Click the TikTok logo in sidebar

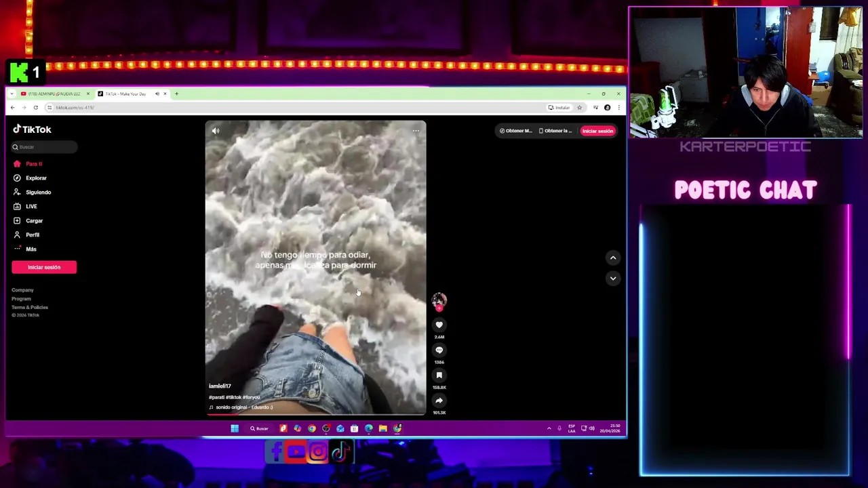tap(32, 129)
